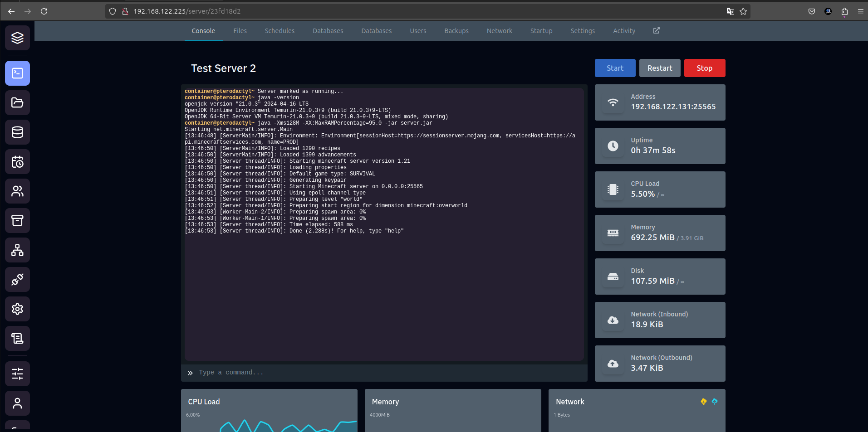This screenshot has height=432, width=868.
Task: Switch to the Files tab
Action: (x=240, y=31)
